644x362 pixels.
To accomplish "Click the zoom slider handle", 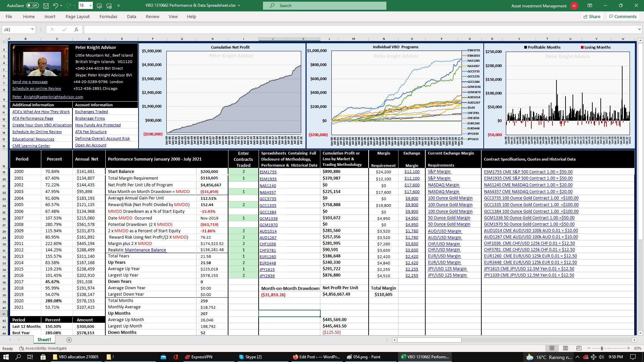I will pos(602,348).
